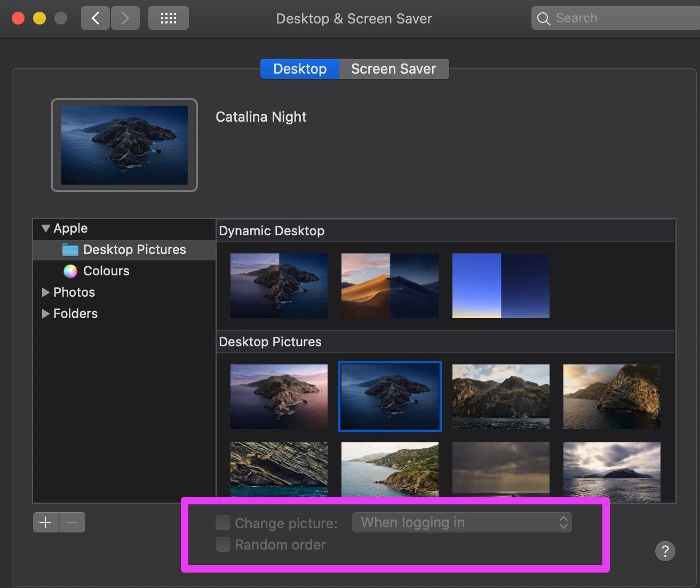Select the Desktop tab
The width and height of the screenshot is (700, 588).
[x=300, y=69]
